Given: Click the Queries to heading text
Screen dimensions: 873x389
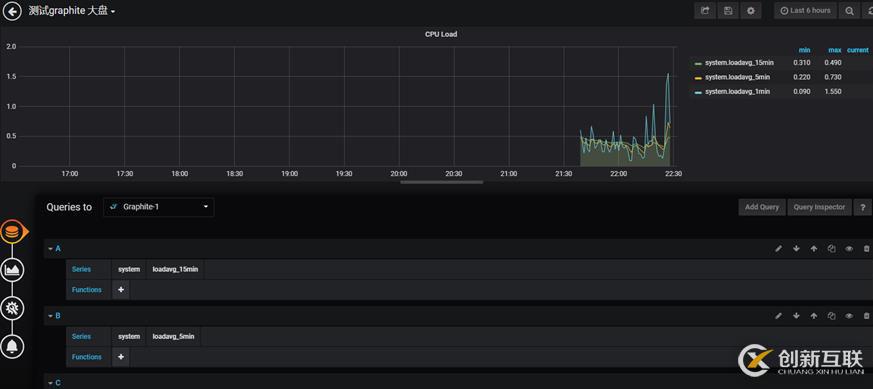Looking at the screenshot, I should click(x=69, y=207).
